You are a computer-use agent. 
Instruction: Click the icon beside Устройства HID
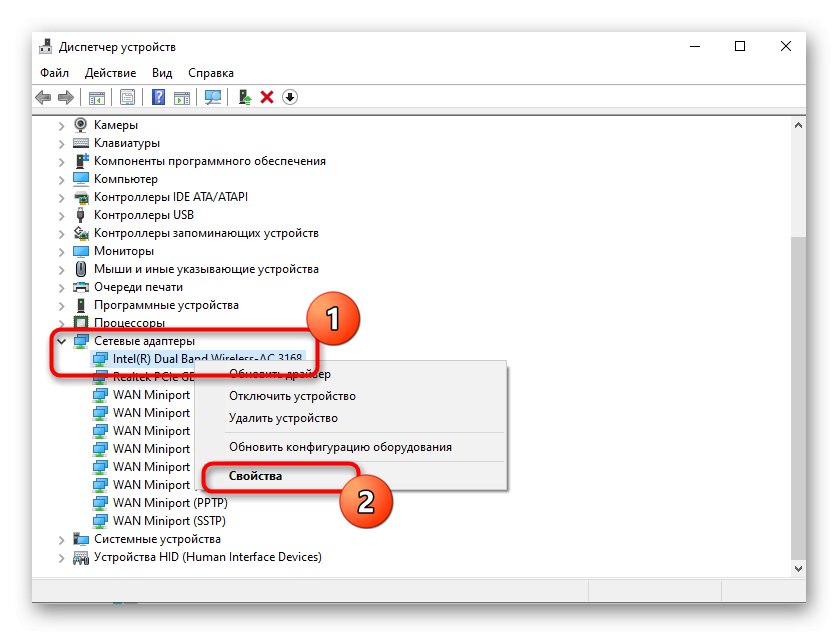[81, 557]
